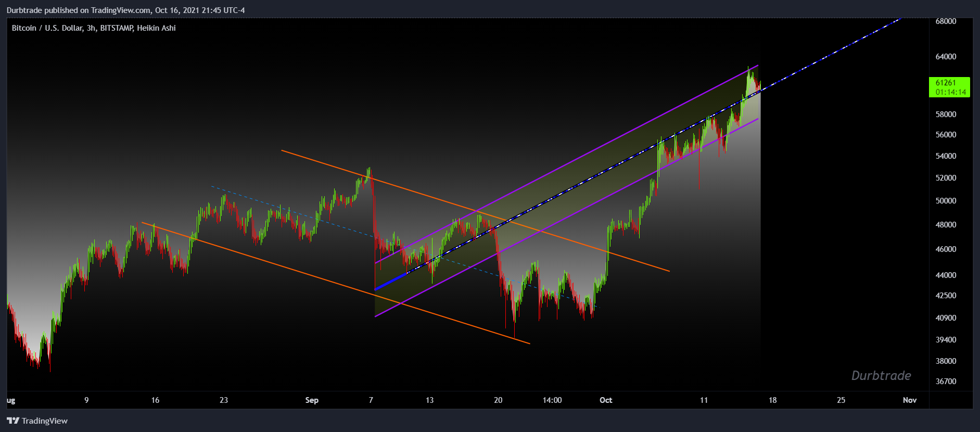Click price axis label 44000
This screenshot has height=432, width=980.
tap(946, 275)
